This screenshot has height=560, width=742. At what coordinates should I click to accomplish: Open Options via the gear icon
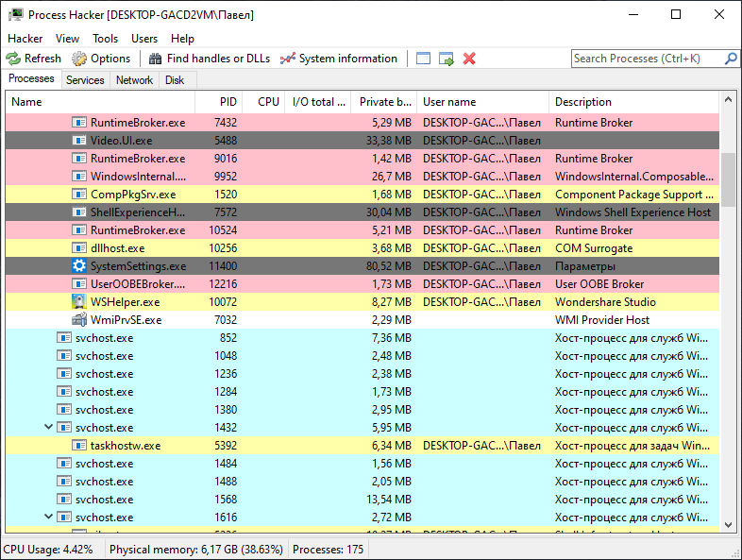79,59
